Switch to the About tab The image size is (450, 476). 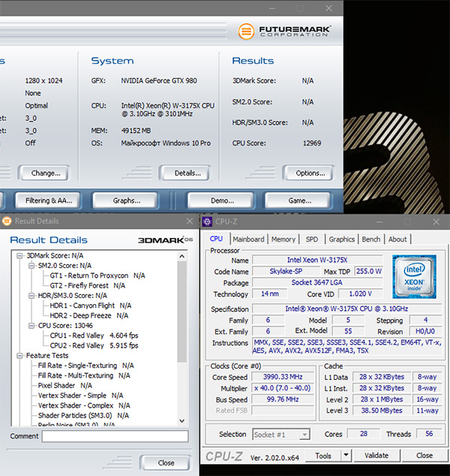pyautogui.click(x=397, y=240)
